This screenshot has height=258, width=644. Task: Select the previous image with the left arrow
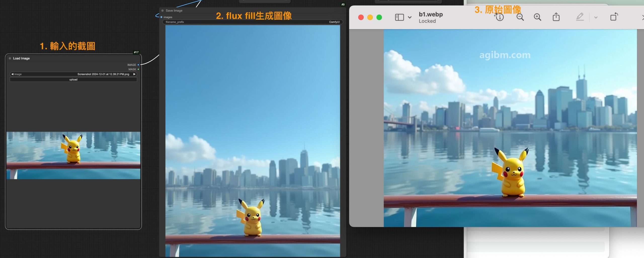point(12,74)
